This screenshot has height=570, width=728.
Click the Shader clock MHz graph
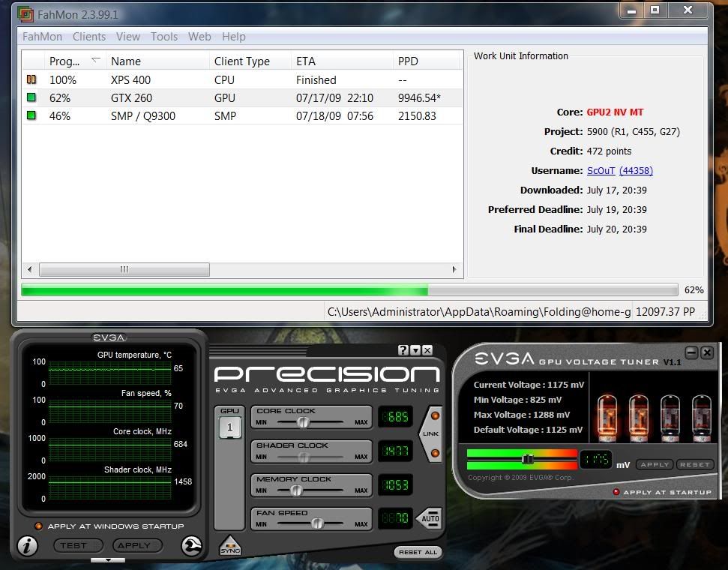(x=109, y=487)
